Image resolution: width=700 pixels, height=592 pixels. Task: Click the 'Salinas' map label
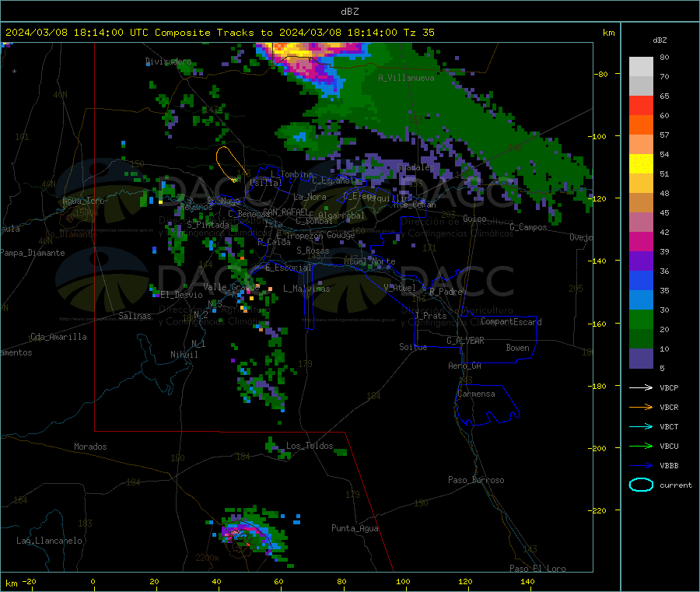coord(135,316)
